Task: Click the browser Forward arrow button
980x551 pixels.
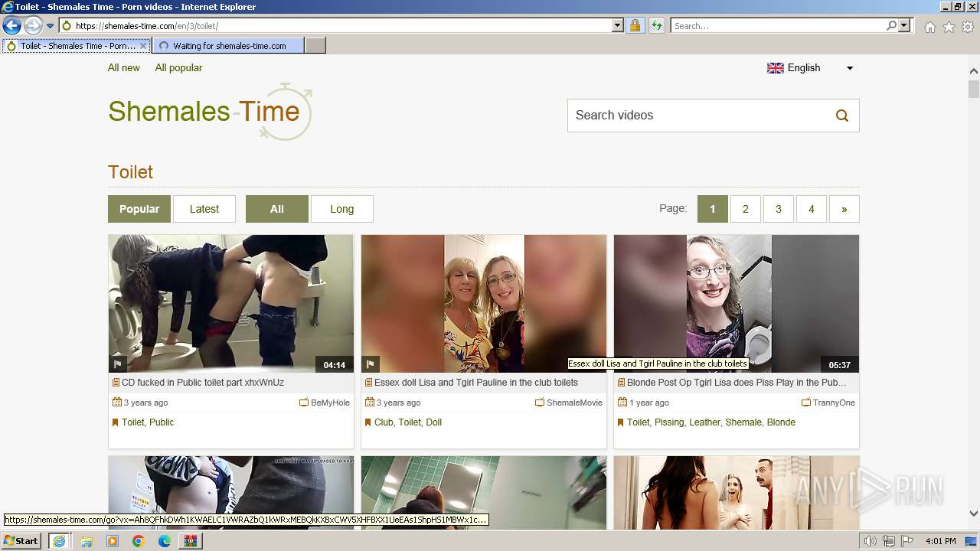Action: point(33,26)
